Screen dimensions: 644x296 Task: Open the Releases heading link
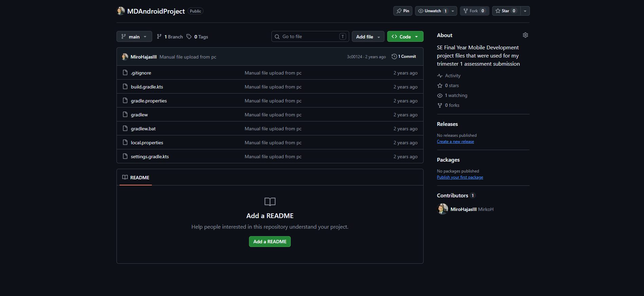[447, 124]
